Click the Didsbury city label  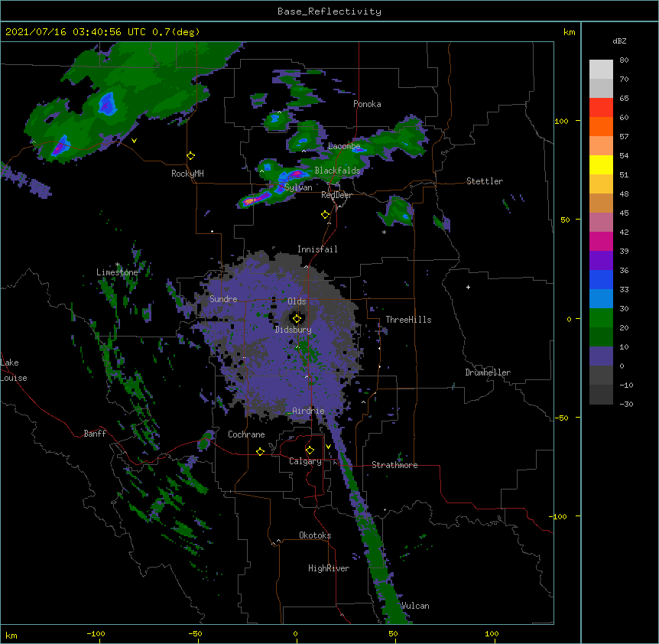pyautogui.click(x=293, y=330)
